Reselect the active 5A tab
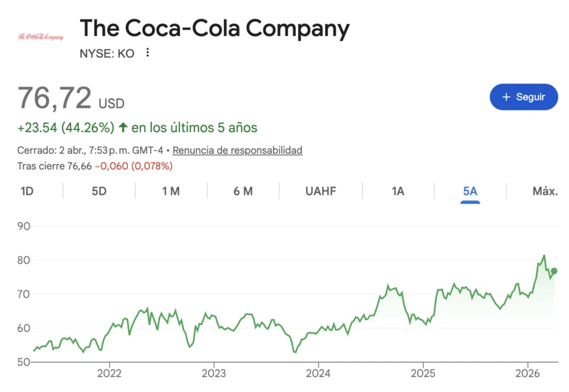The height and width of the screenshot is (392, 569). coord(470,191)
